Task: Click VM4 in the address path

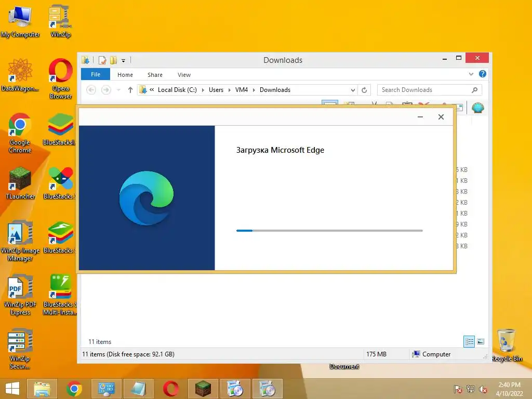Action: point(242,90)
